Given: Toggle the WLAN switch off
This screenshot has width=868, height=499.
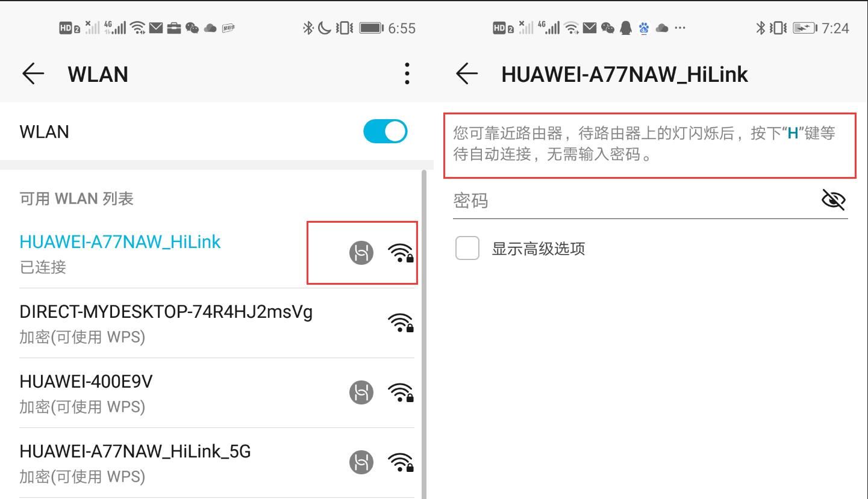Looking at the screenshot, I should pyautogui.click(x=386, y=131).
